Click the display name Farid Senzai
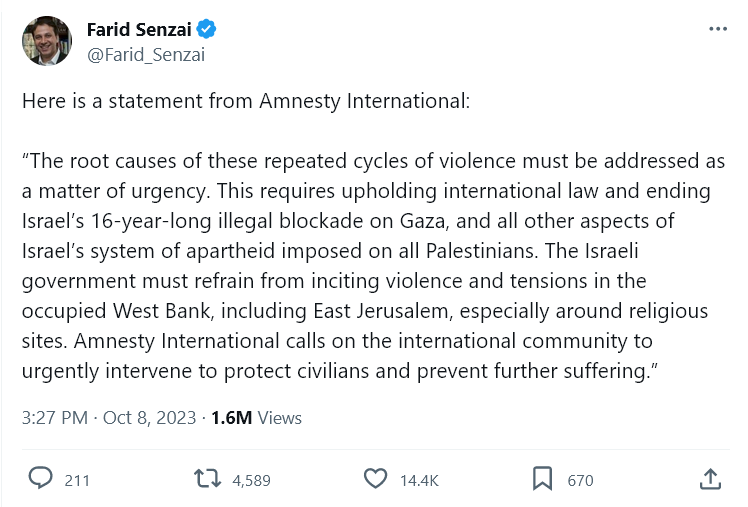The image size is (748, 507). 138,30
